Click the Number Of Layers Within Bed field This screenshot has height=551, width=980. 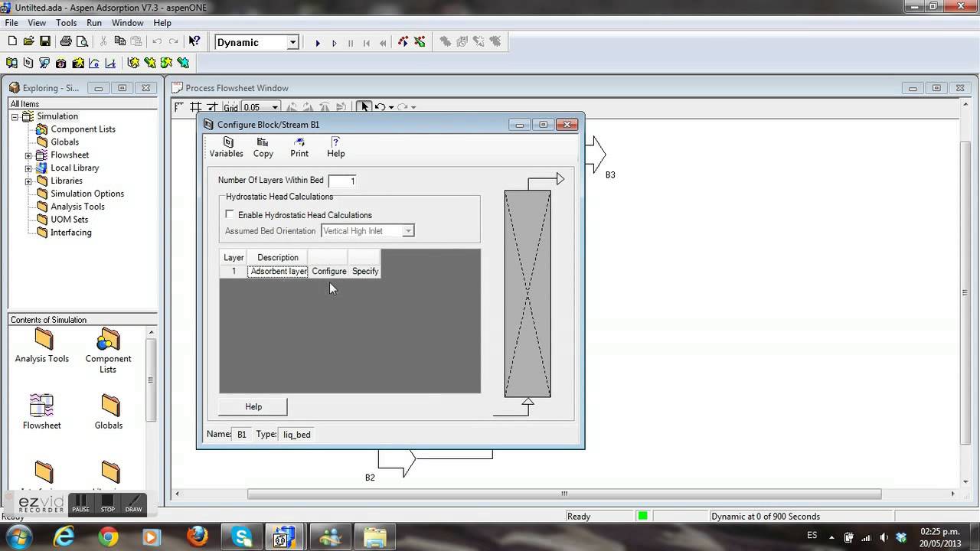click(342, 181)
